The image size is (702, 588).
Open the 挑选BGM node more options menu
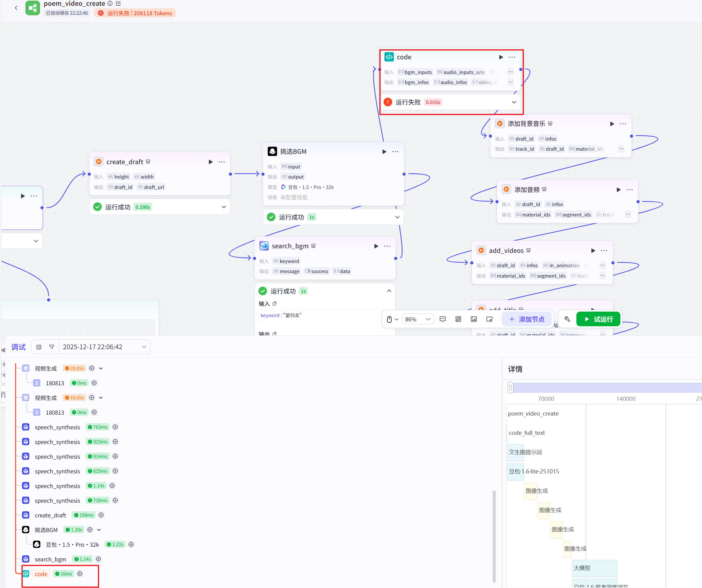tap(395, 152)
